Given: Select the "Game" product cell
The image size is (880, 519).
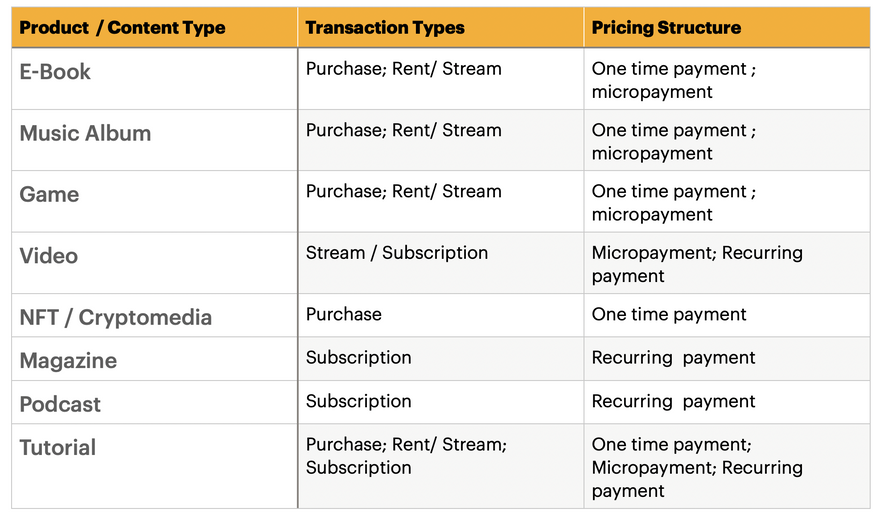Looking at the screenshot, I should coord(49,194).
